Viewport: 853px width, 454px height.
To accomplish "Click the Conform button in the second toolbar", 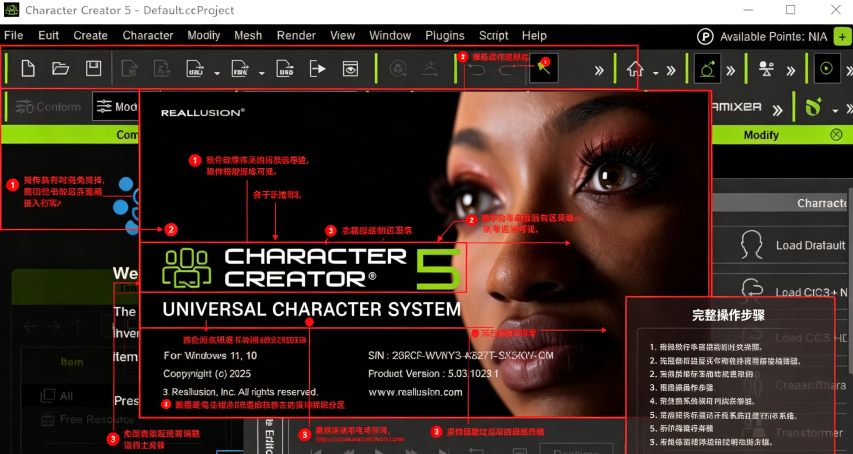I will [48, 107].
